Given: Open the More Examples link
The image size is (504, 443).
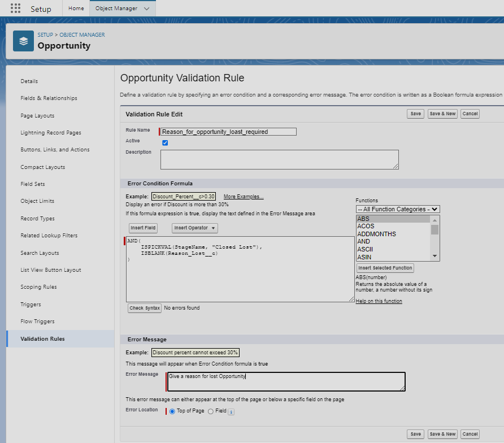Looking at the screenshot, I should point(244,197).
